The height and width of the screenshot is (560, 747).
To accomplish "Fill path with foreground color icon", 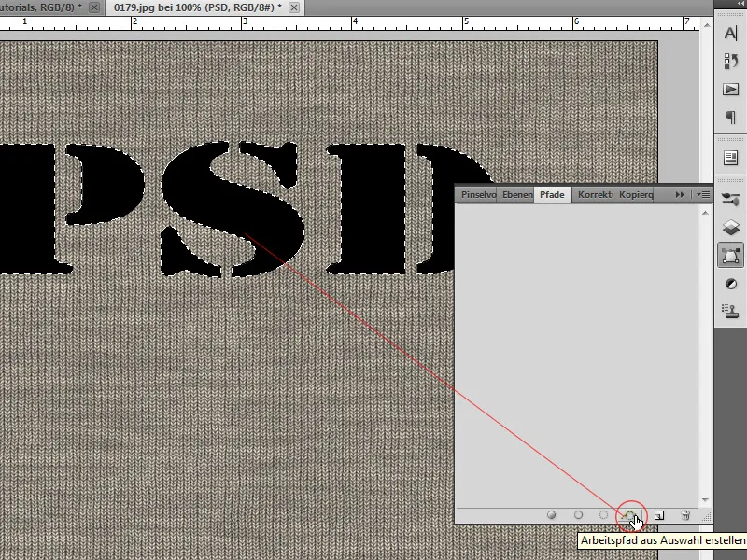I will tap(551, 515).
